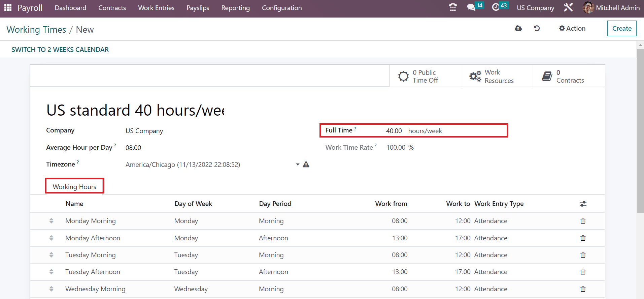Image resolution: width=644 pixels, height=299 pixels.
Task: Grab the Tuesday Morning row handle
Action: pos(51,255)
